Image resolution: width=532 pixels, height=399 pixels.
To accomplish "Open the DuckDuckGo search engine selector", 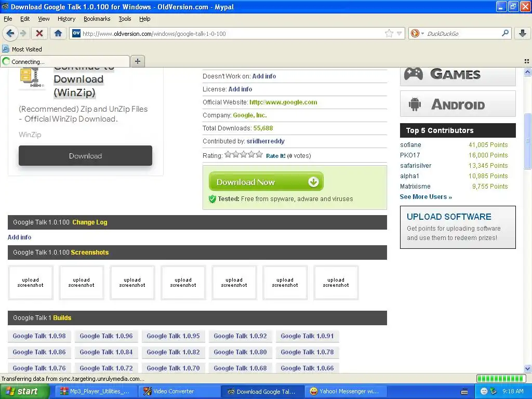I will pyautogui.click(x=417, y=33).
